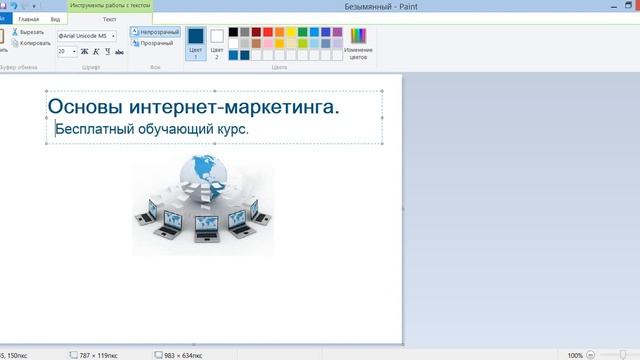Viewport: 640px width, 360px height.
Task: Click in the line Бесплатный обучающий курс
Action: (152, 129)
